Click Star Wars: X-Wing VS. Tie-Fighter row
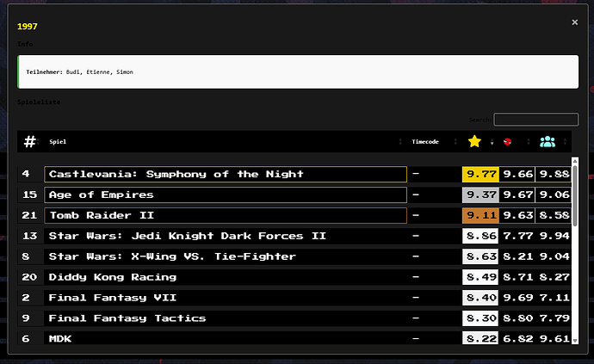Image resolution: width=594 pixels, height=364 pixels. tap(172, 256)
